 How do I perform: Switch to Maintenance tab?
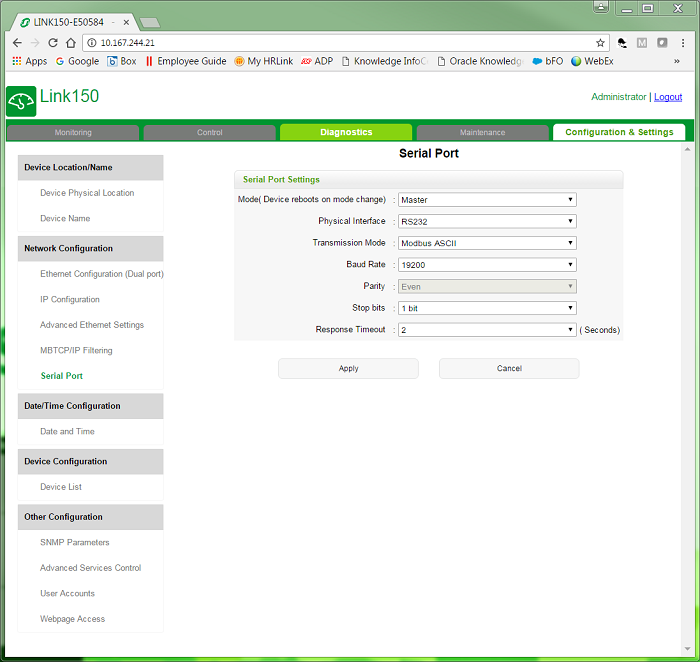point(483,133)
